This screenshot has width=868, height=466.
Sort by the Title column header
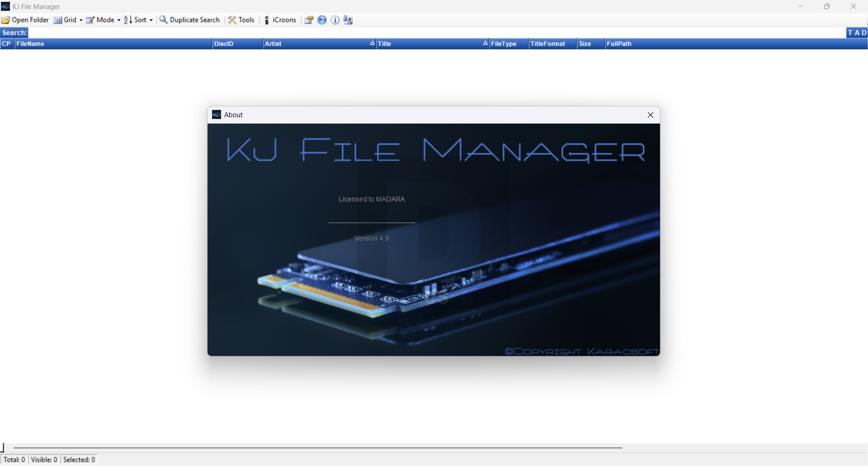tap(432, 44)
